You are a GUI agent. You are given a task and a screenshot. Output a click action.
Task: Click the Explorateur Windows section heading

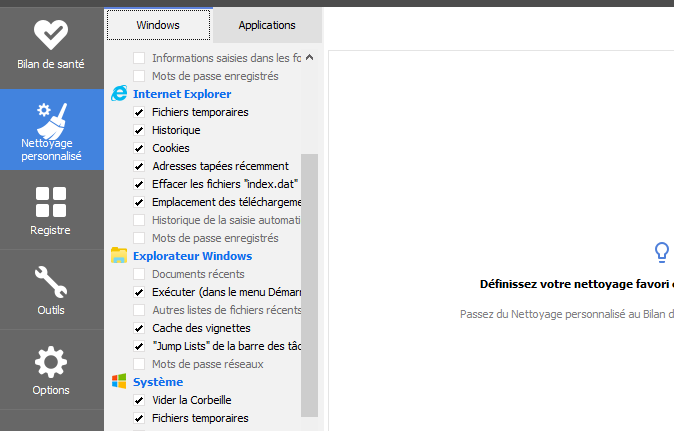193,256
